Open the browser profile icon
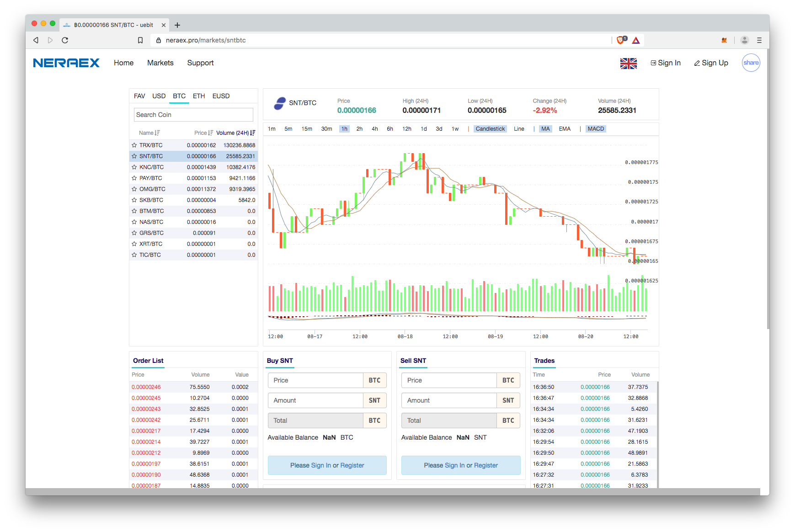 point(745,40)
